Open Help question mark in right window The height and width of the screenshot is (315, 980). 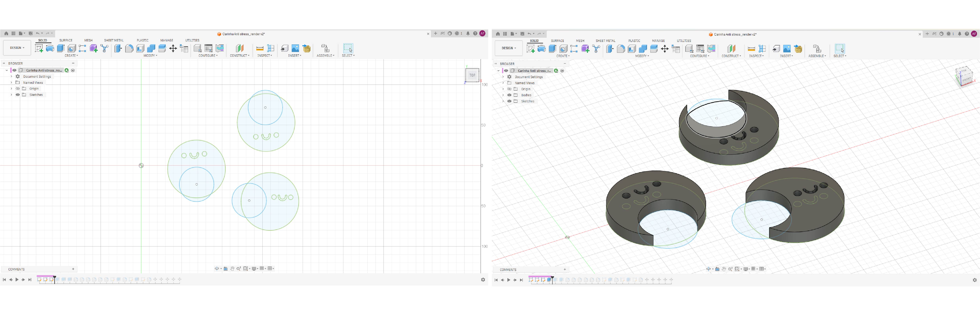tap(967, 34)
